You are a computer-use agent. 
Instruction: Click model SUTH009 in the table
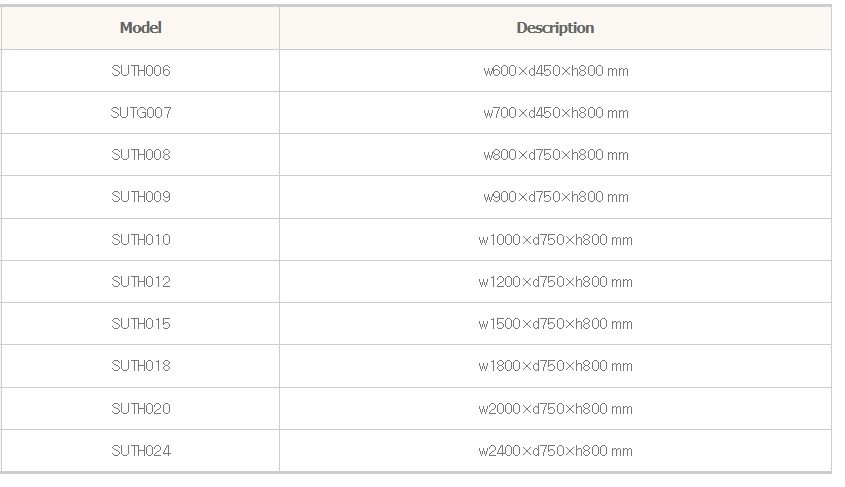141,197
